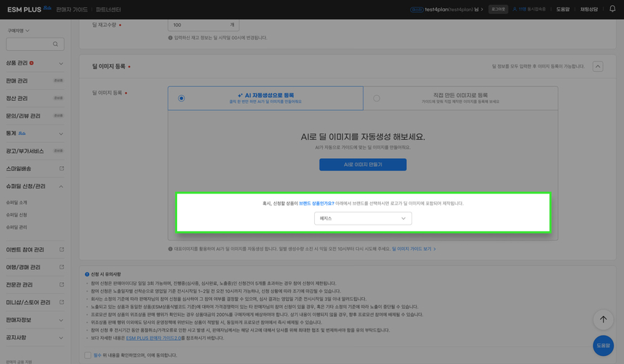Click external link icon next to 여행/경매 관리
624x364 pixels.
62,267
